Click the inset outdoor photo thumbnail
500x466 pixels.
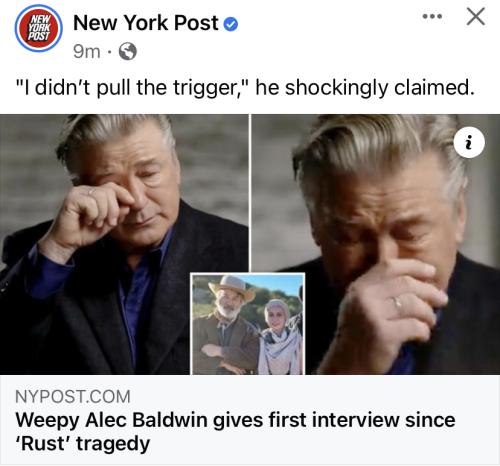coord(247,324)
